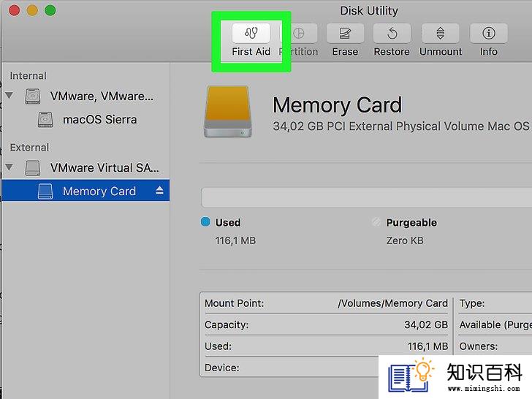Screen dimensions: 532x399
Task: Click the Memory Card title heading
Action: pyautogui.click(x=338, y=104)
